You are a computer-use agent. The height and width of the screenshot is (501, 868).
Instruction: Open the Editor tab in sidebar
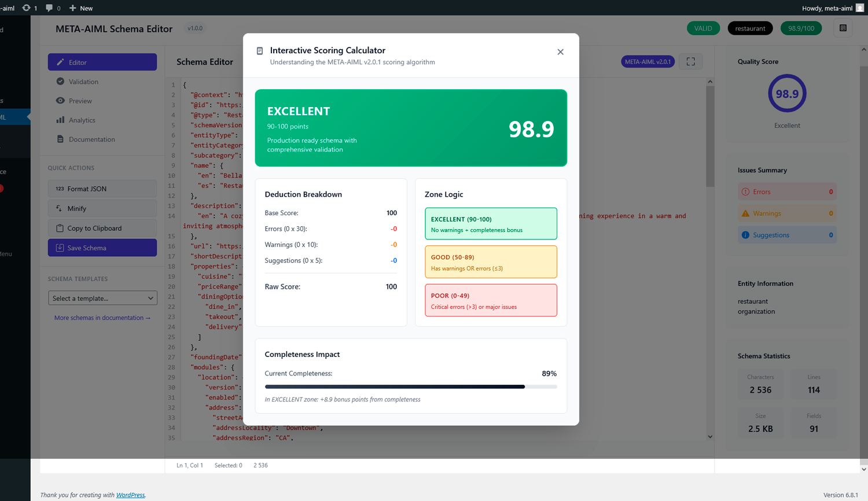point(102,62)
